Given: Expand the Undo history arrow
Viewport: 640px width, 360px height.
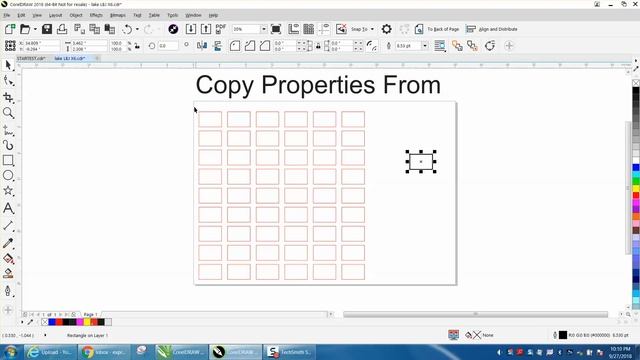Looking at the screenshot, I should click(x=137, y=29).
